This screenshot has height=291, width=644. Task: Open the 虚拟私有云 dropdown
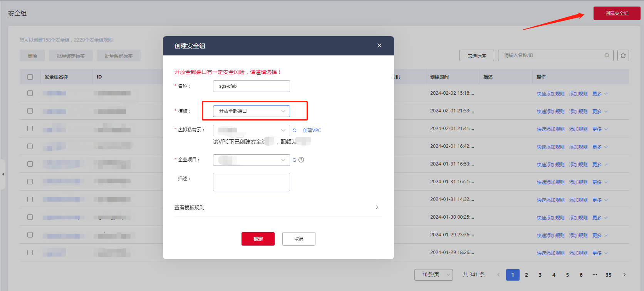pyautogui.click(x=252, y=130)
